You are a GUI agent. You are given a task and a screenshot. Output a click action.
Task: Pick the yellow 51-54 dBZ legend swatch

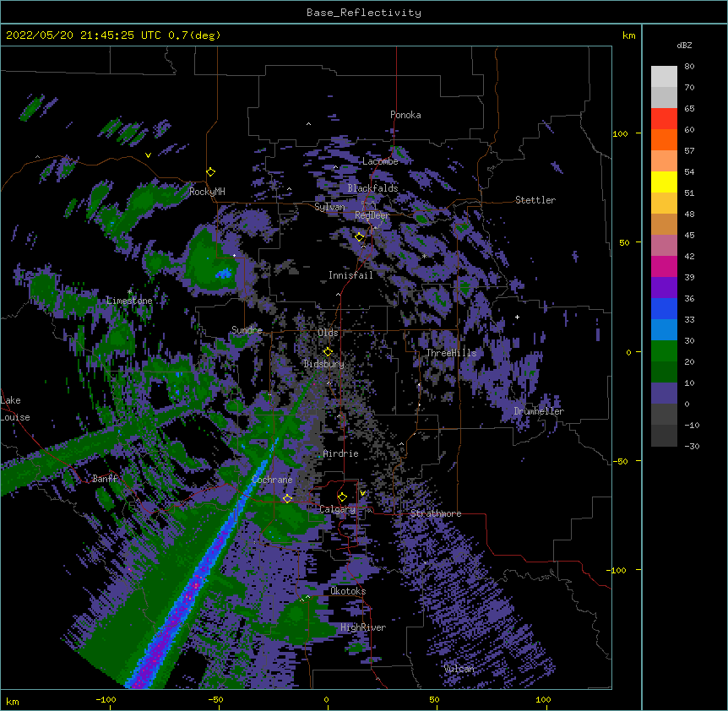click(664, 182)
